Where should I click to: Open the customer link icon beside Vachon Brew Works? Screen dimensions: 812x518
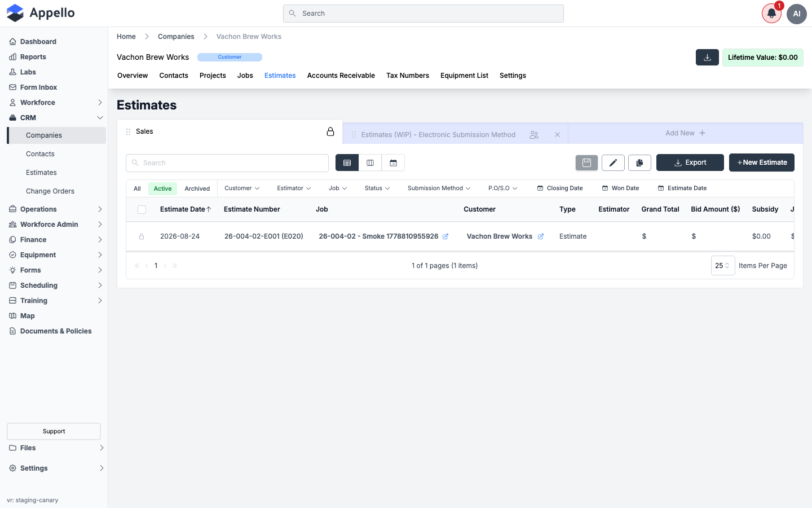[x=541, y=236]
